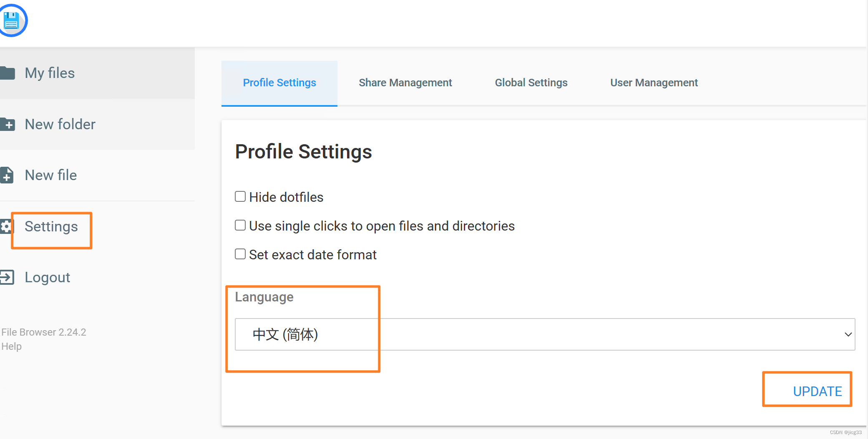Click the New folder icon
868x439 pixels.
8,124
